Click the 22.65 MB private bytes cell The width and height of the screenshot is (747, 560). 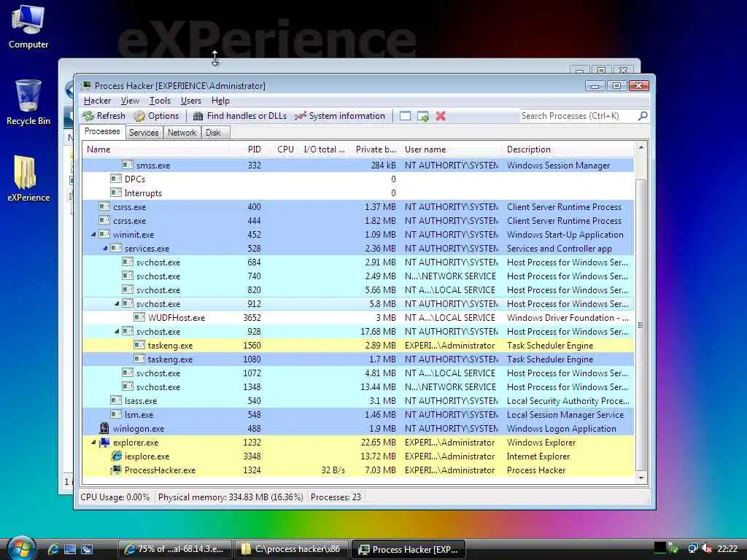pyautogui.click(x=379, y=443)
